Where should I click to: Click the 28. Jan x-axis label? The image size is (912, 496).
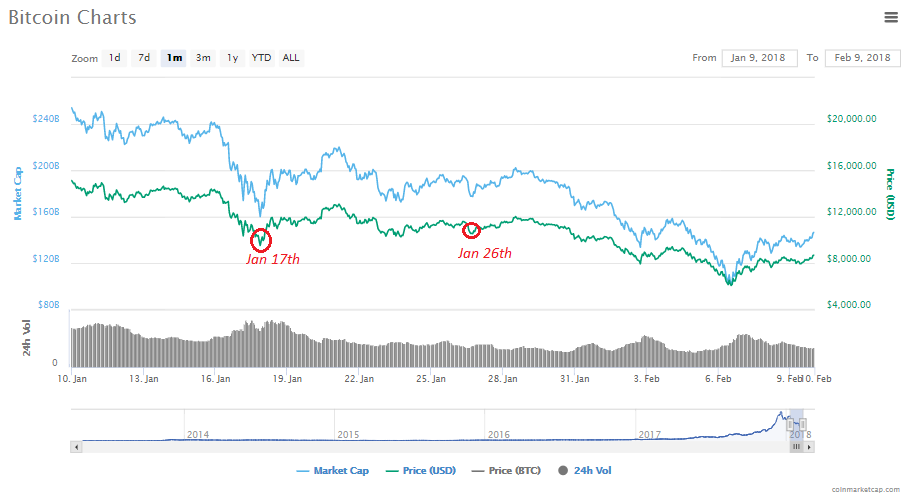(503, 379)
